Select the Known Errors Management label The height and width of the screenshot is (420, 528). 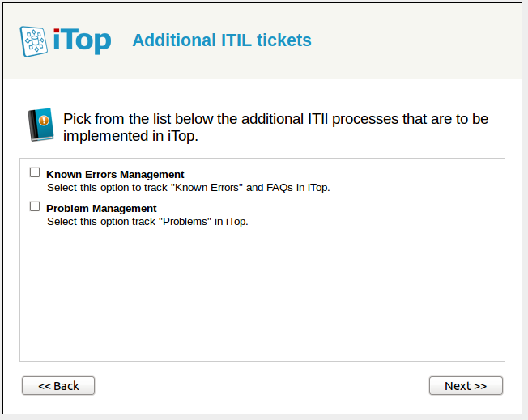115,174
